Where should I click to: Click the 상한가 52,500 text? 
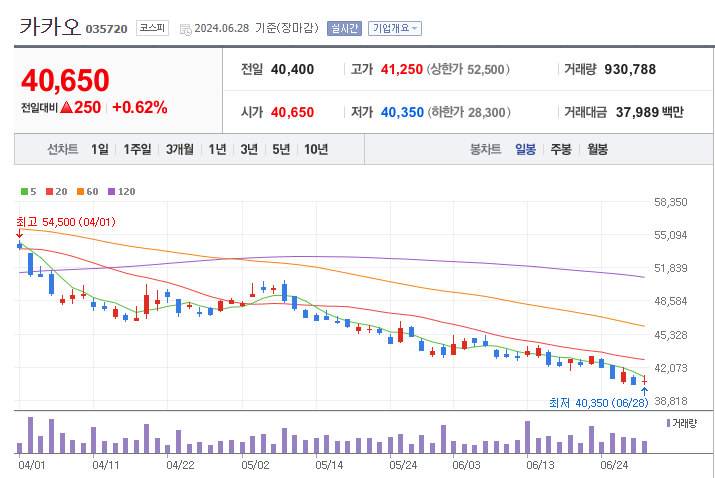[x=468, y=69]
